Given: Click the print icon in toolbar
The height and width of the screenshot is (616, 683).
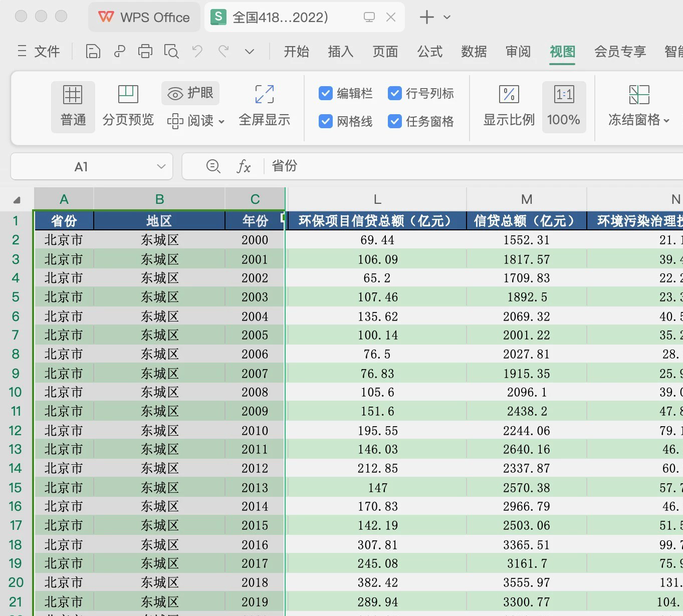Looking at the screenshot, I should point(145,52).
